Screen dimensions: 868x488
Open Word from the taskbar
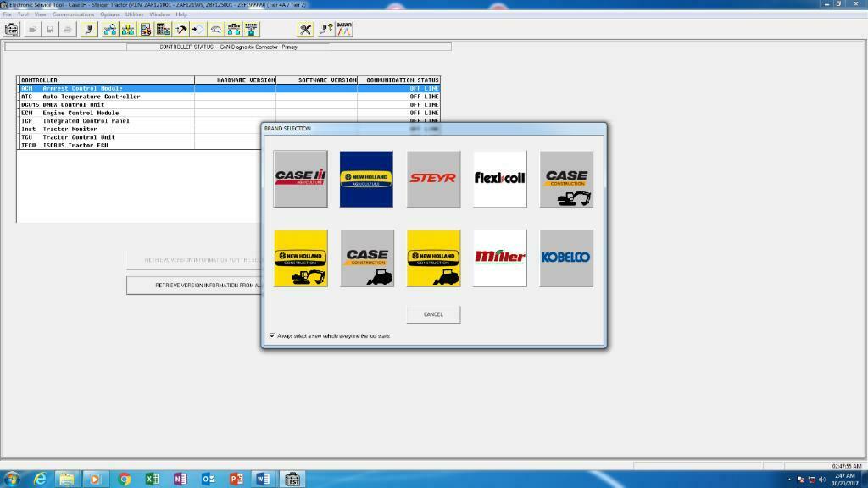point(264,480)
